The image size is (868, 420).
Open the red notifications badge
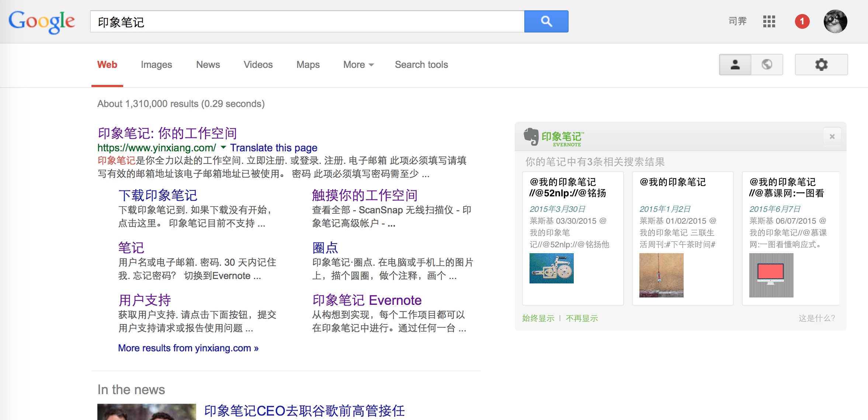click(x=802, y=21)
